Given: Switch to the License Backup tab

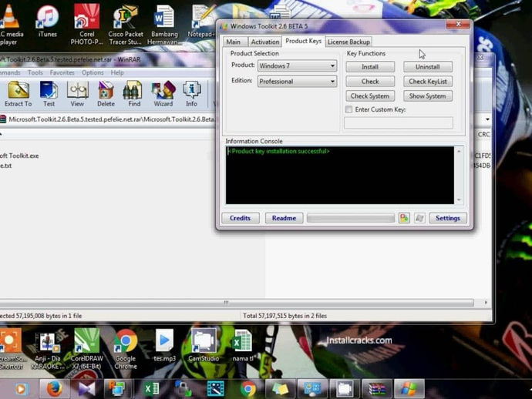Looking at the screenshot, I should click(348, 42).
